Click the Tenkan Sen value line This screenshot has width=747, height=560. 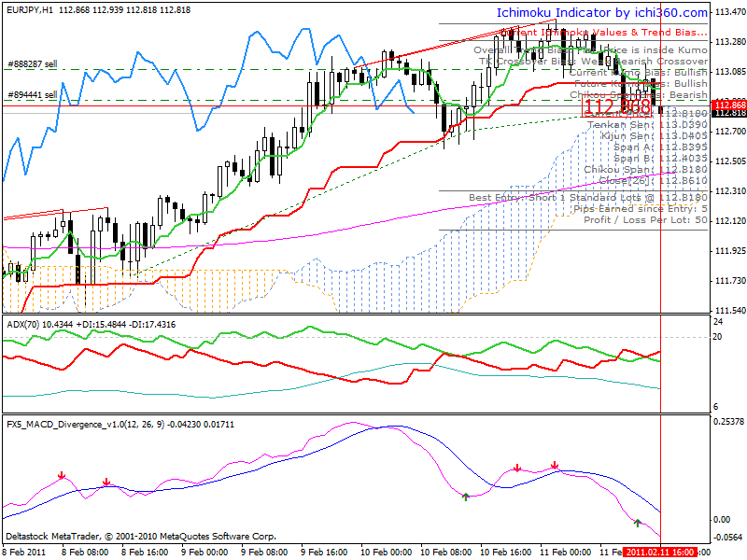(x=647, y=125)
